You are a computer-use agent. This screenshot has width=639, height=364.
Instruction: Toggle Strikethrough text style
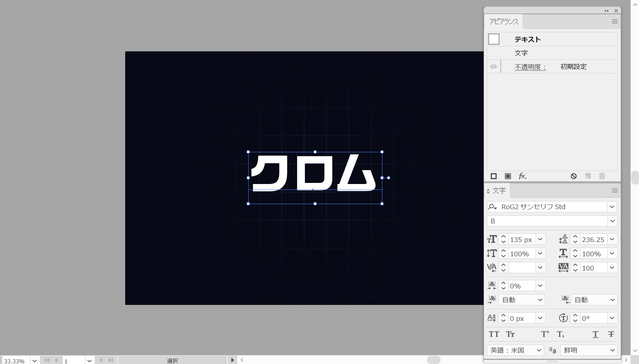point(611,334)
